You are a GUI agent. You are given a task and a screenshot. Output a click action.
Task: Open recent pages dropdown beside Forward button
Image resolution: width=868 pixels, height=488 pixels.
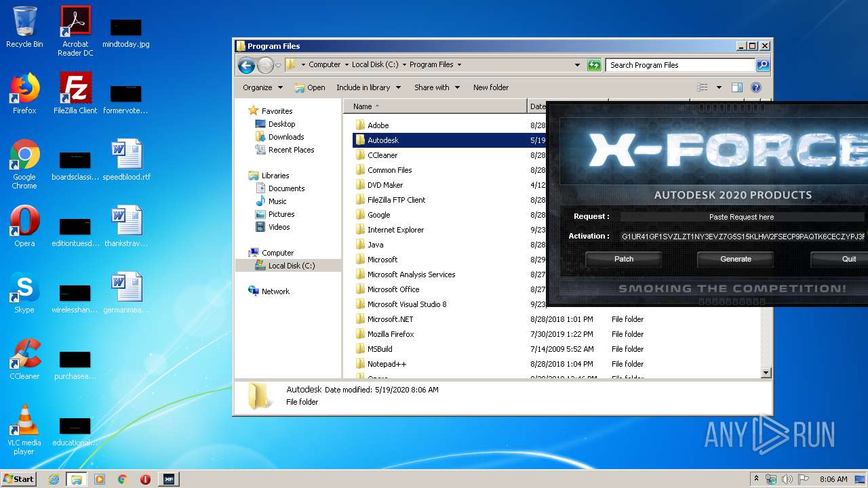pos(278,66)
